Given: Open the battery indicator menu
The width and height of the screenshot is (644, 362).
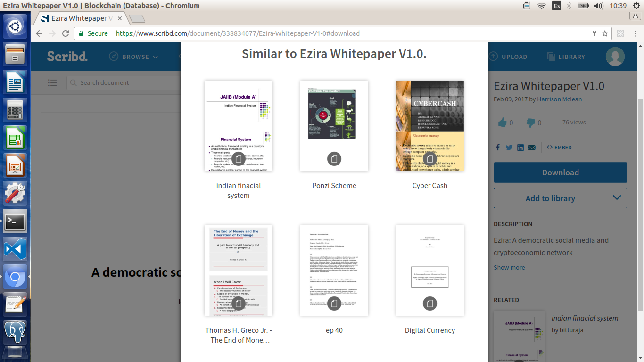Looking at the screenshot, I should click(x=583, y=6).
